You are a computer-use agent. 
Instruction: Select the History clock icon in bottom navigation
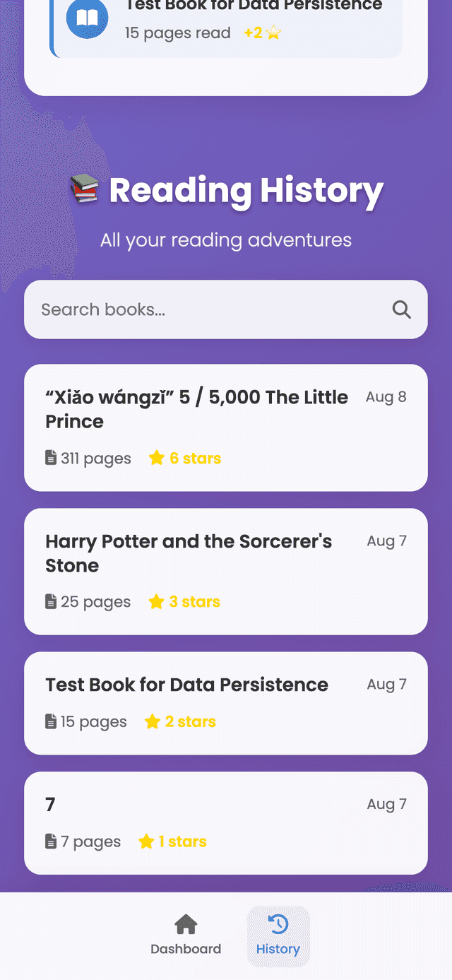point(278,924)
